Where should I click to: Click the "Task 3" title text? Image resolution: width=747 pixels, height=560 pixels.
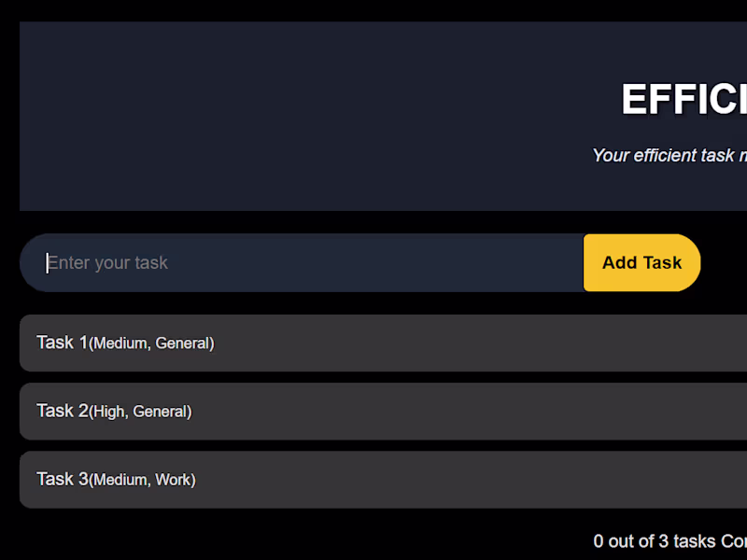coord(62,479)
